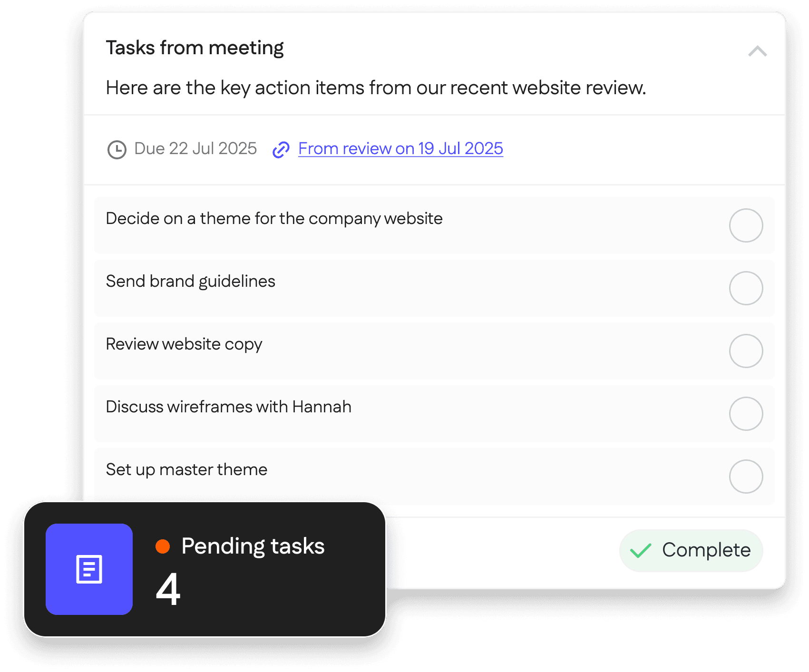Complete Discuss wireframes with Hannah checkbox

[746, 414]
